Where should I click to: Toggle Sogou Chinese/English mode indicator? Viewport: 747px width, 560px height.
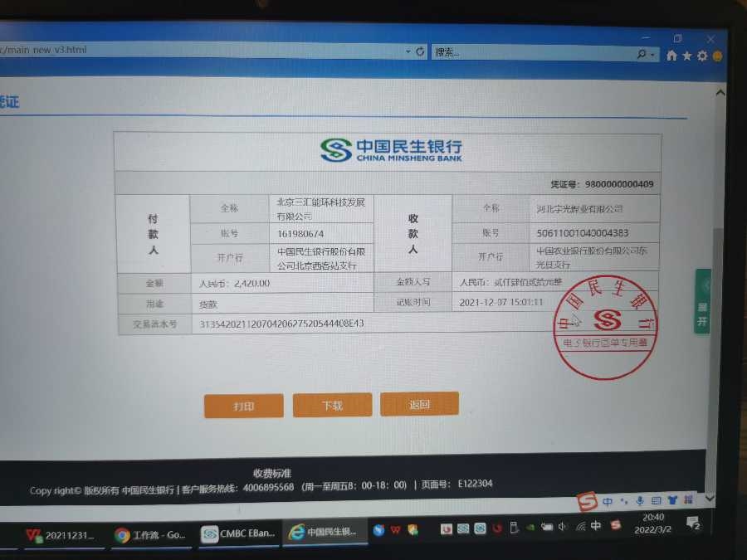608,502
